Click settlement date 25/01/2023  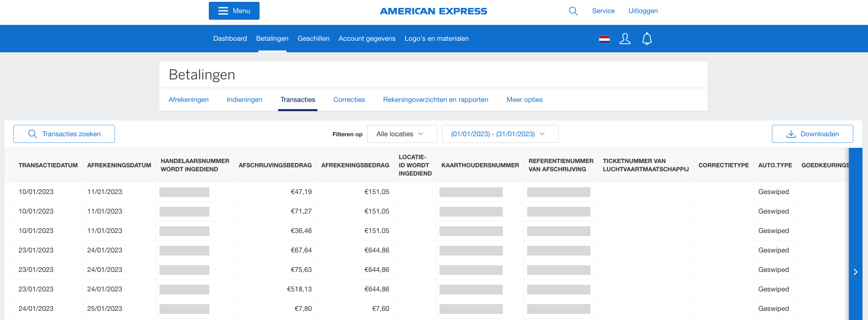click(105, 308)
